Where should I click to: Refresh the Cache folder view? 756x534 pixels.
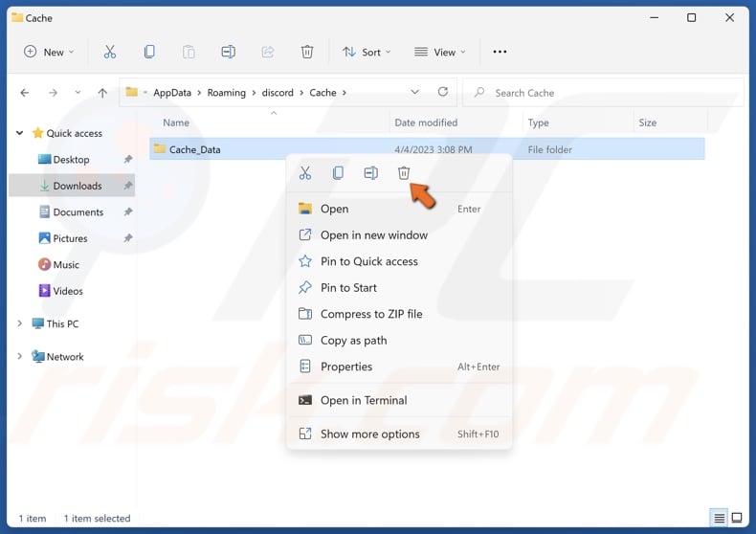(443, 92)
